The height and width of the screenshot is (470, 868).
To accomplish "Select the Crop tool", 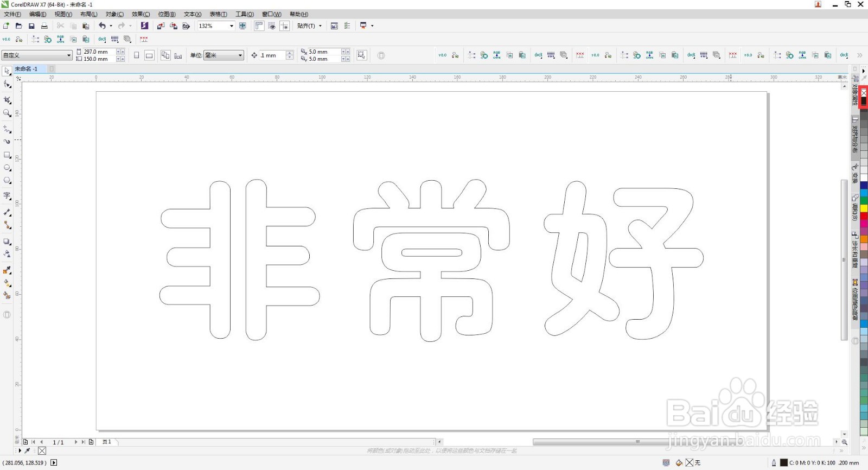I will (7, 100).
